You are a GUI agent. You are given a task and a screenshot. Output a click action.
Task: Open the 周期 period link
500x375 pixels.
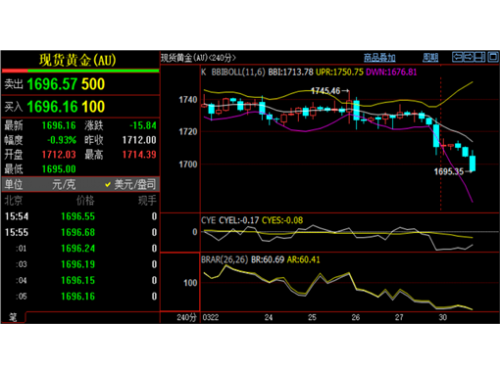[430, 58]
